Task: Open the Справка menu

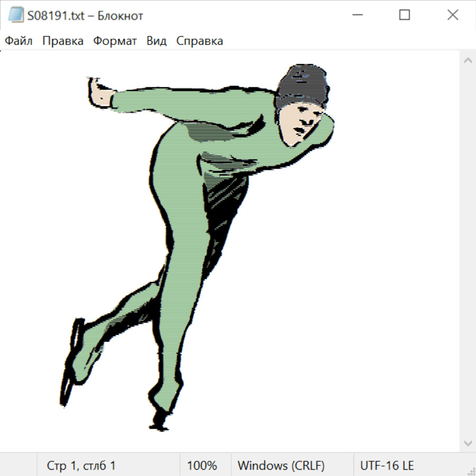Action: point(199,41)
